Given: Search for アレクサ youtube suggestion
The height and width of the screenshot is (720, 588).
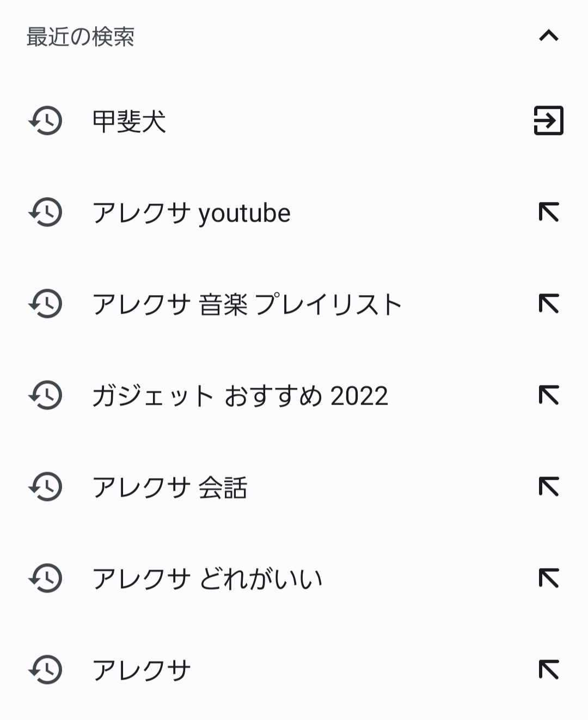Looking at the screenshot, I should 191,212.
